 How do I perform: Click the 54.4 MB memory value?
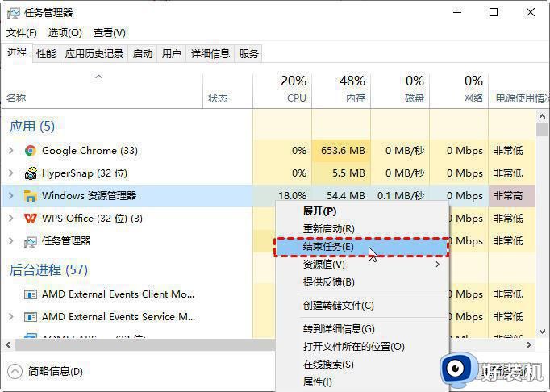(345, 195)
